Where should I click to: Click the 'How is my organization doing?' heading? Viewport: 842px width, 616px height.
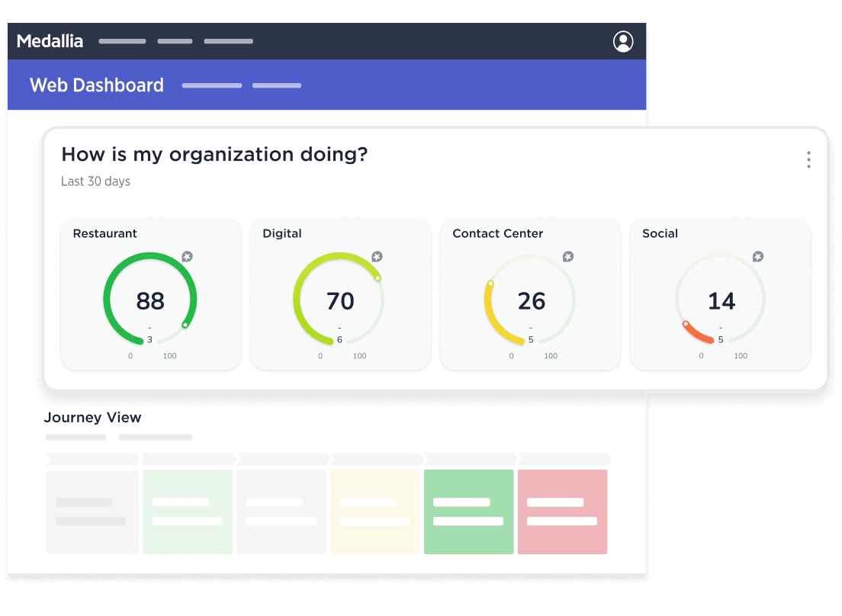click(x=214, y=155)
